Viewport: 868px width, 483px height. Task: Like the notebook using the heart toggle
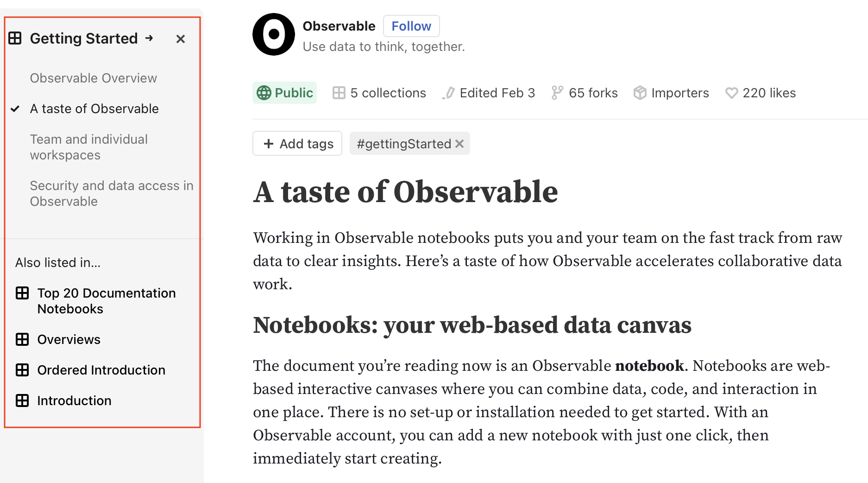(732, 93)
